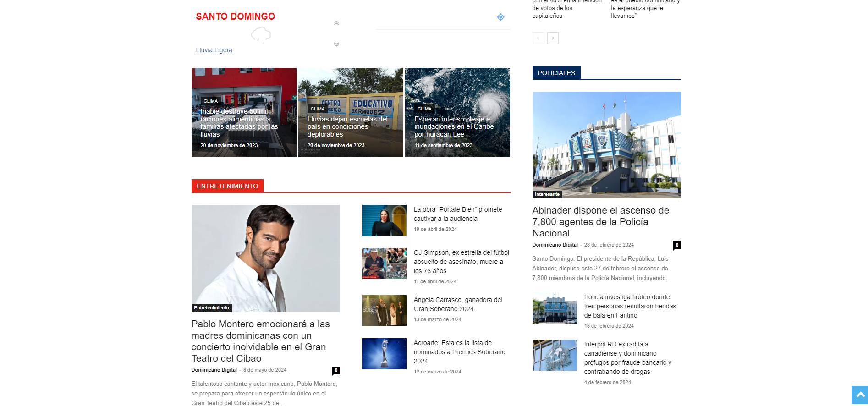The image size is (868, 406).
Task: Click Ángela Carrasco article thumbnail
Action: point(384,311)
